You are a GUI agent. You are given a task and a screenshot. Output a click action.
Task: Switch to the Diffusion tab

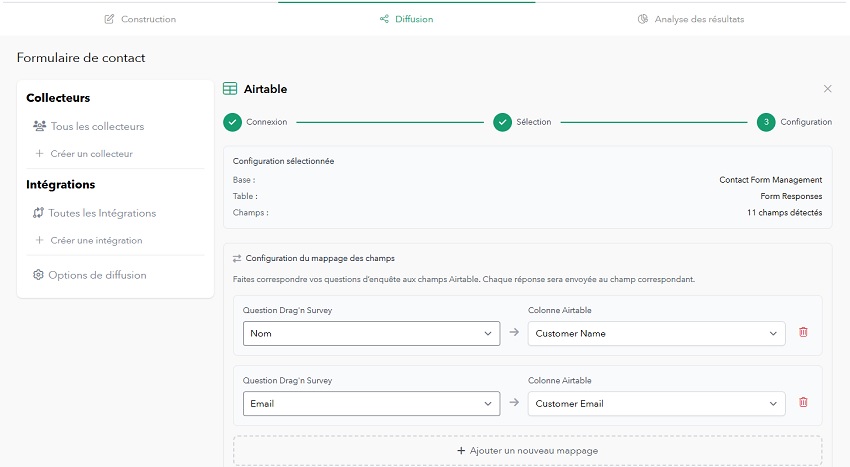click(x=407, y=19)
